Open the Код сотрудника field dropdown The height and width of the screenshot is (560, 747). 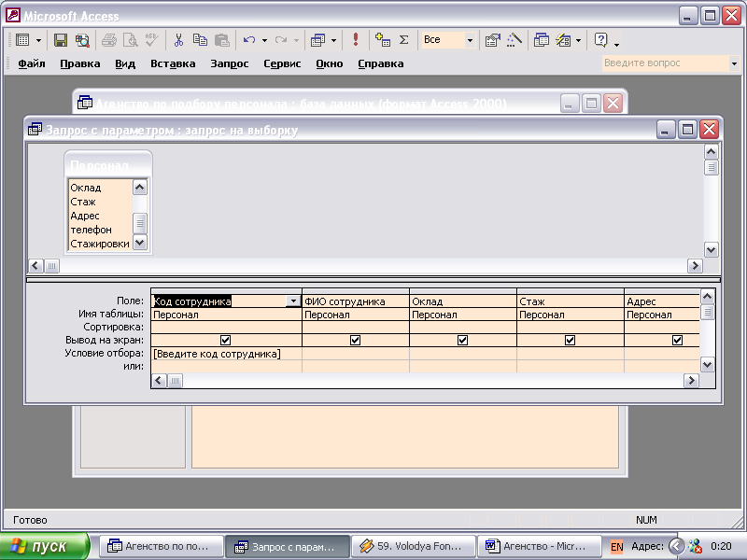tap(293, 301)
